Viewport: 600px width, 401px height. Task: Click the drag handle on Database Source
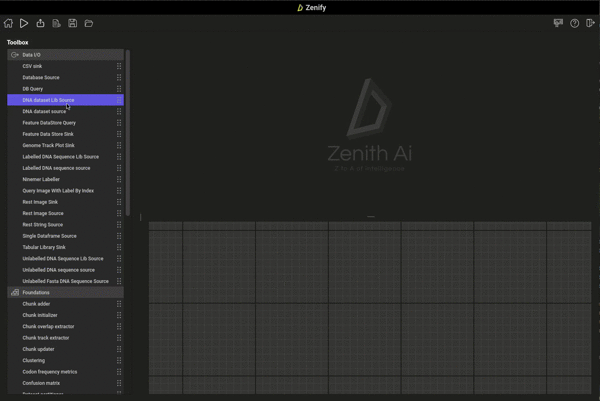pos(119,77)
